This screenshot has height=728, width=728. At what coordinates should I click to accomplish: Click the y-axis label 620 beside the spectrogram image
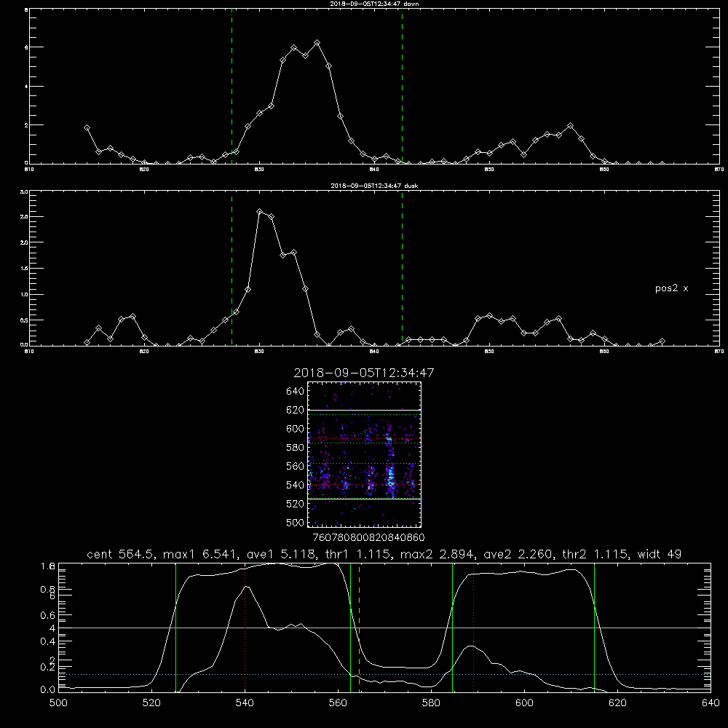(x=296, y=410)
